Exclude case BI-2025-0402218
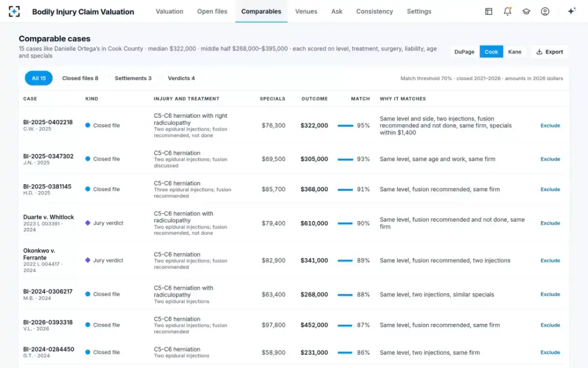Viewport: 588px width, 368px height. pyautogui.click(x=550, y=126)
